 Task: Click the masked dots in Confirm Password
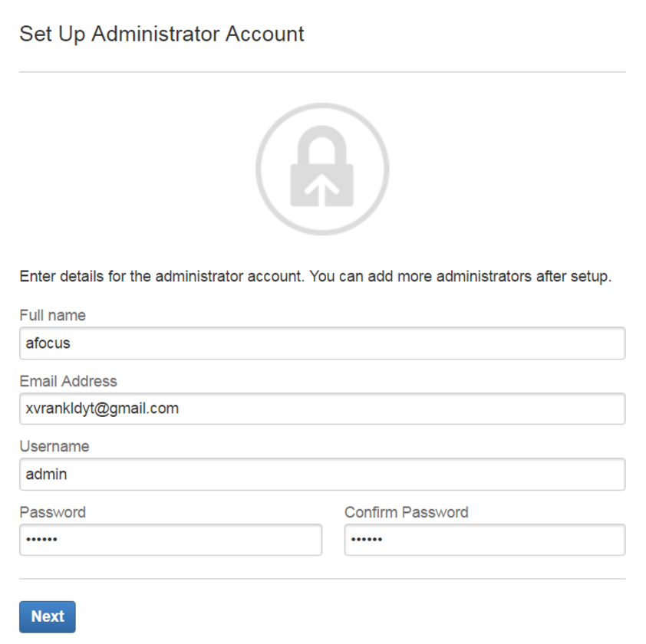[x=367, y=540]
